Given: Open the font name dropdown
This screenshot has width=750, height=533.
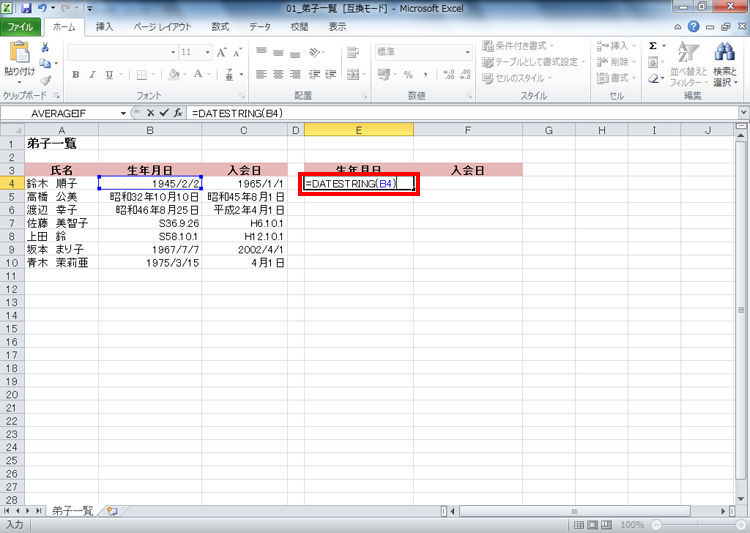Looking at the screenshot, I should coord(173,52).
